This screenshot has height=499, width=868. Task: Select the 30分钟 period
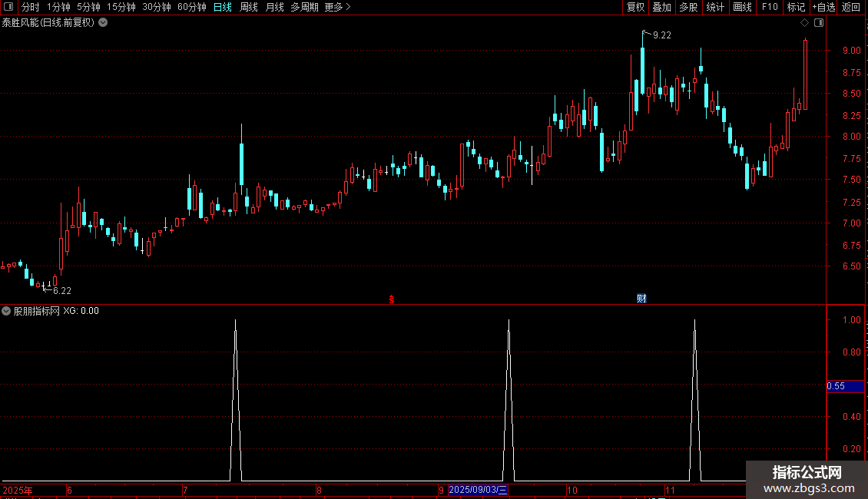tap(157, 7)
